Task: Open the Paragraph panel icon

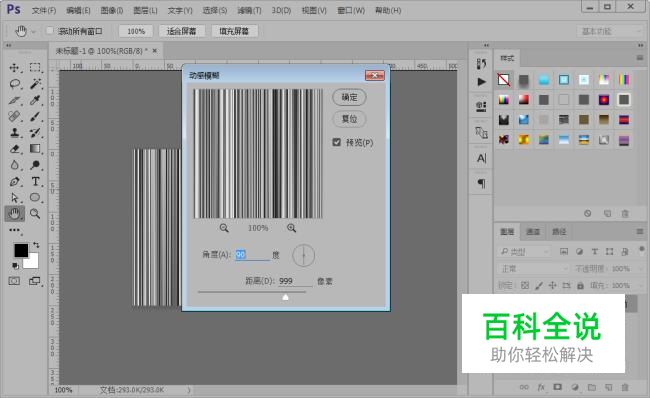Action: pyautogui.click(x=481, y=183)
